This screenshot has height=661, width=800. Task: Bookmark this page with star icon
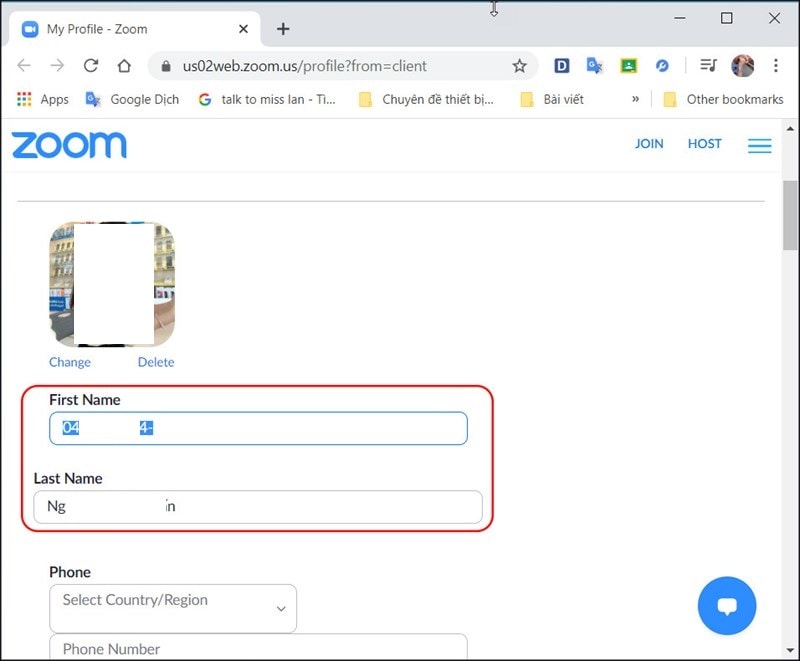pyautogui.click(x=519, y=66)
